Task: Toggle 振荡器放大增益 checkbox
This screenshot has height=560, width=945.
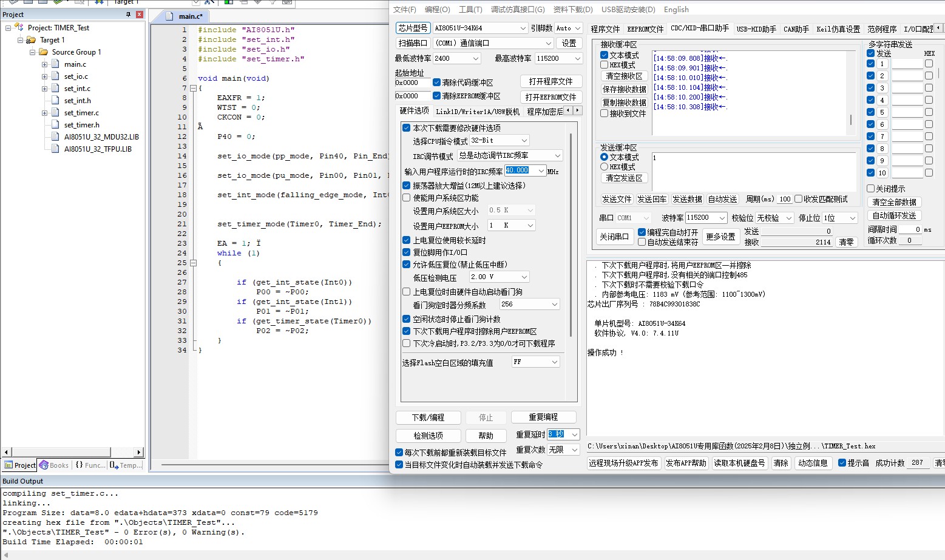Action: [407, 186]
